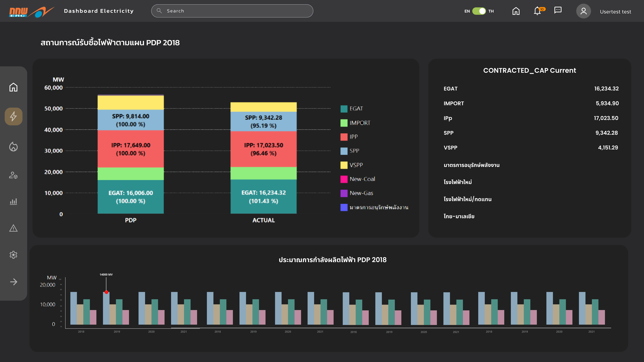Viewport: 644px width, 362px height.
Task: Click the ACTUAL axis label
Action: click(264, 220)
